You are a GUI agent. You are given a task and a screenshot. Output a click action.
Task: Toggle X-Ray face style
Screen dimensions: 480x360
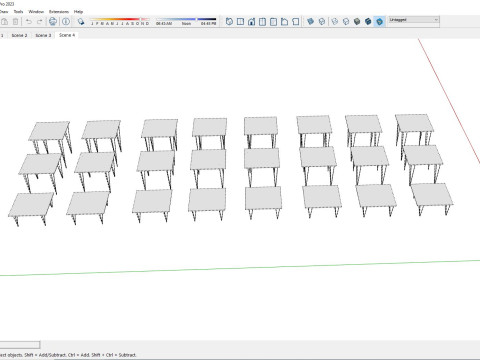[x=310, y=22]
